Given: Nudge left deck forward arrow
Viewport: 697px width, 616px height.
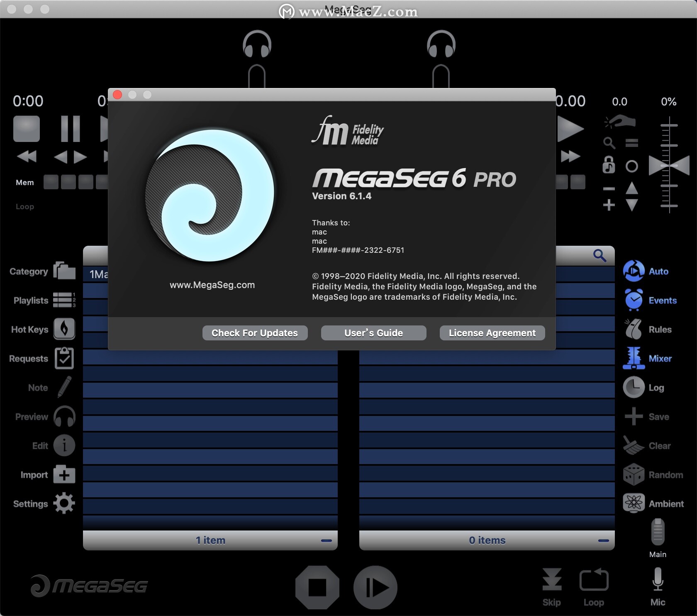Looking at the screenshot, I should click(x=80, y=156).
